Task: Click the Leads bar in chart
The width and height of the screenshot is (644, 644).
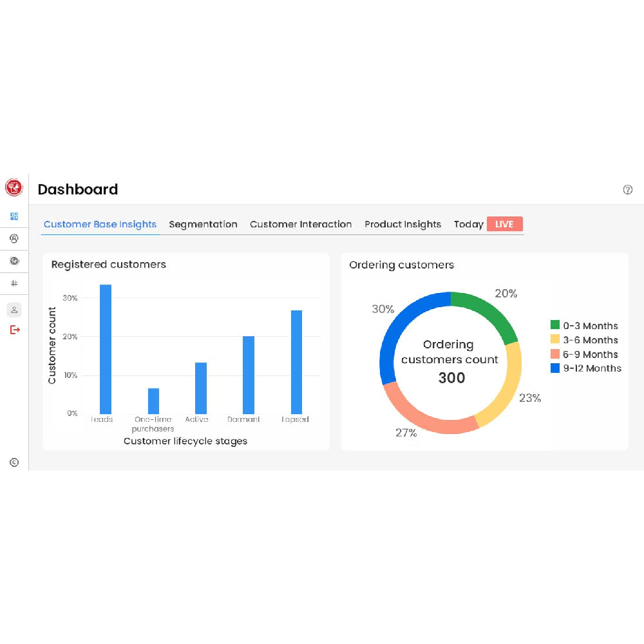Action: [106, 349]
